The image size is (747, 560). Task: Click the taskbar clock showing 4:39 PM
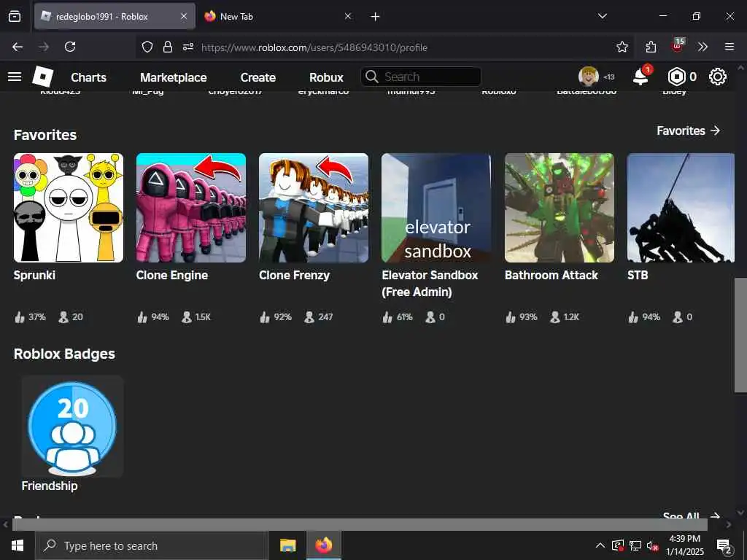(684, 545)
